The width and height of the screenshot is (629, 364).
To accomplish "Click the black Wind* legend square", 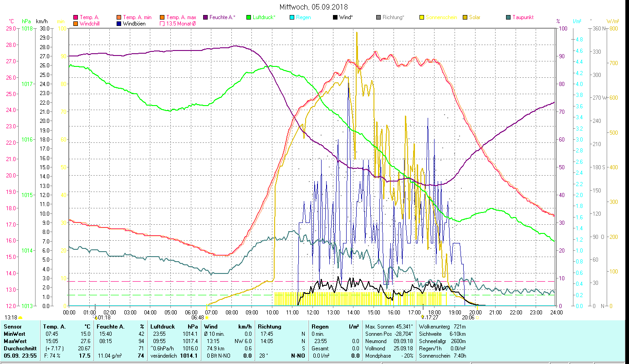I will tap(335, 17).
